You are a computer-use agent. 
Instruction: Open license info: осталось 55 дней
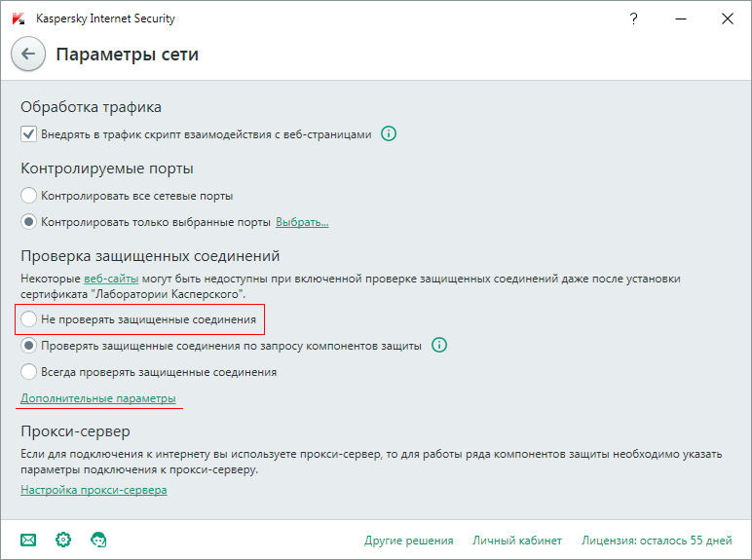coord(657,541)
